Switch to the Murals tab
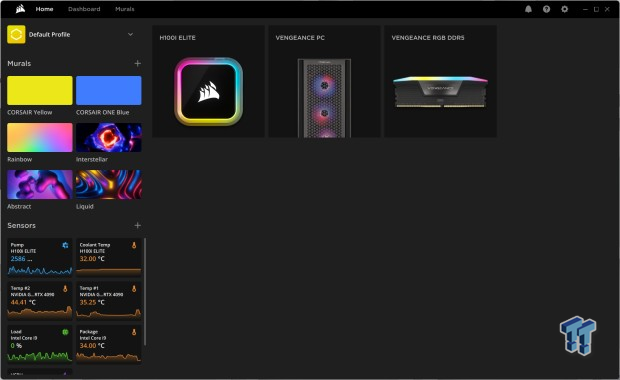 125,9
